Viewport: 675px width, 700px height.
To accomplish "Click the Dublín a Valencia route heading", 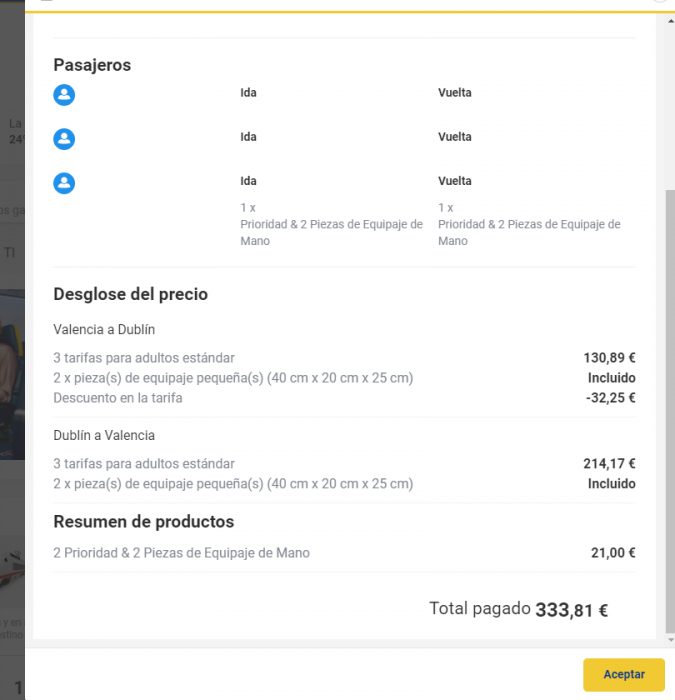I will pyautogui.click(x=104, y=435).
